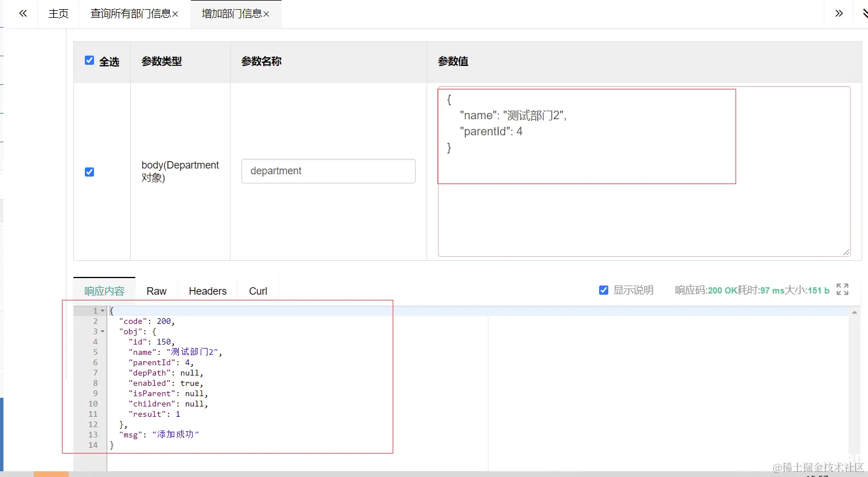This screenshot has width=868, height=477.
Task: Open the Headers tab
Action: pyautogui.click(x=207, y=291)
